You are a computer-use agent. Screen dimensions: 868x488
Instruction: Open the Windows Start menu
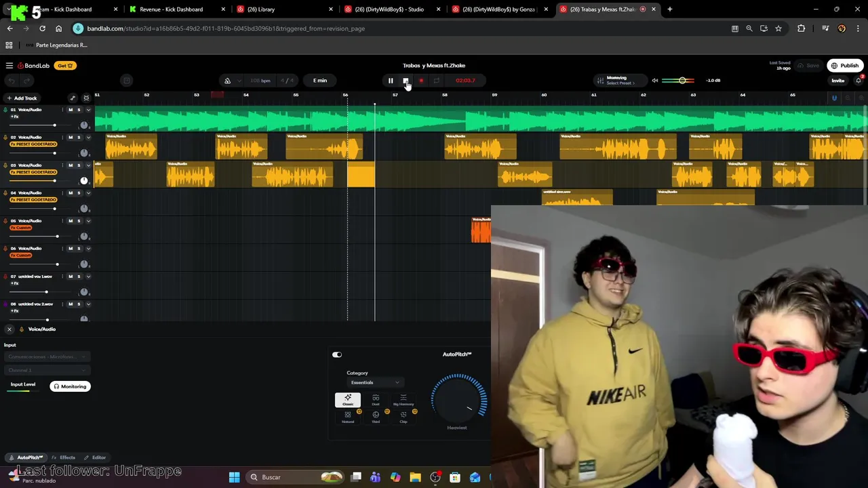point(234,477)
